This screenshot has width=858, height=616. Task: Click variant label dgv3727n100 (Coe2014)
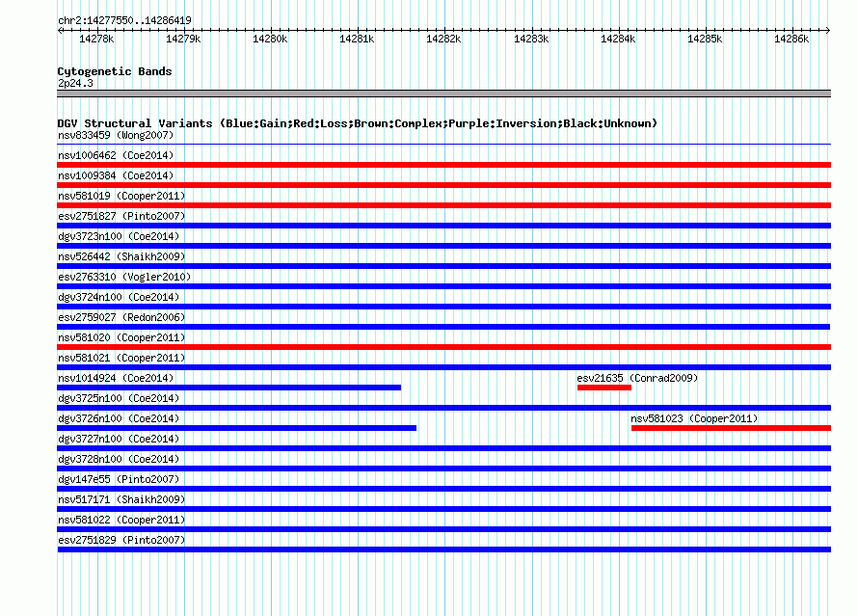pos(119,439)
